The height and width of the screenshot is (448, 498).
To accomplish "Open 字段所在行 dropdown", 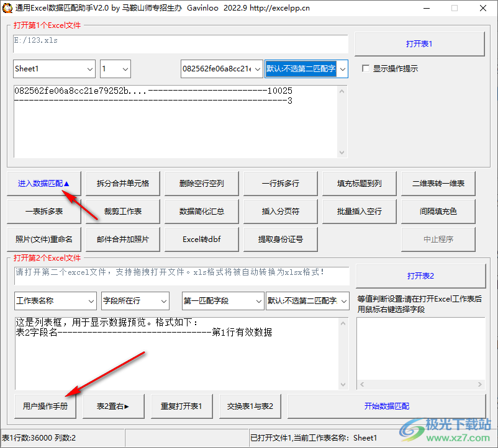I will (x=135, y=301).
